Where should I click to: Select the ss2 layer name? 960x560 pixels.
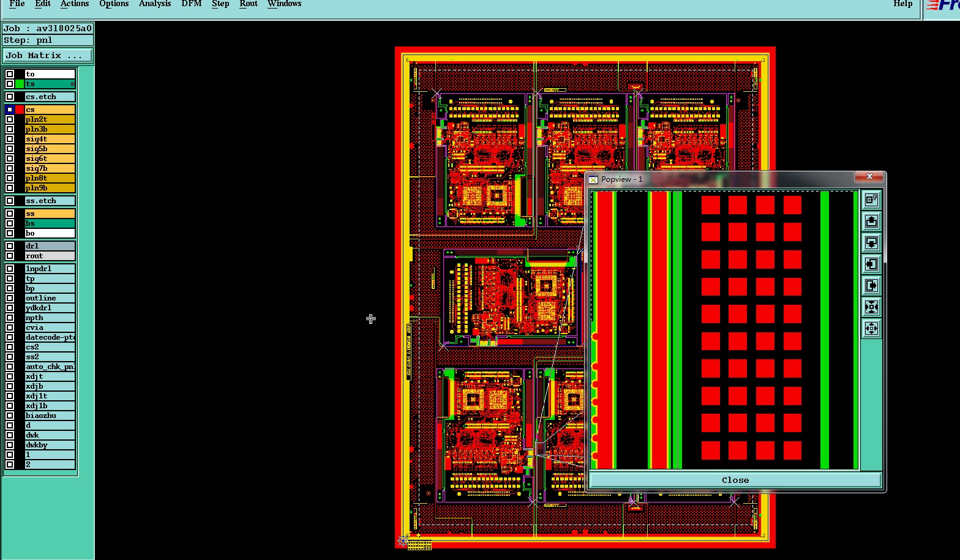coord(50,357)
